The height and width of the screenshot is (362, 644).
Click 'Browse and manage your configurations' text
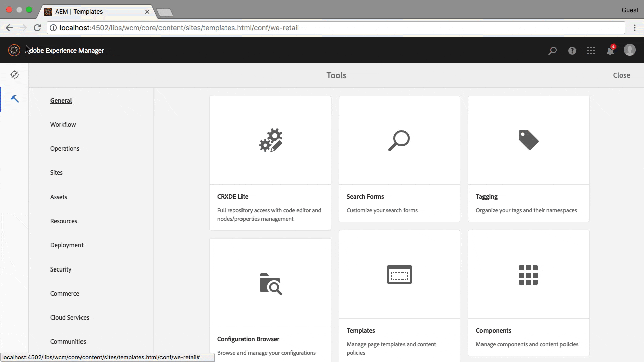point(267,353)
